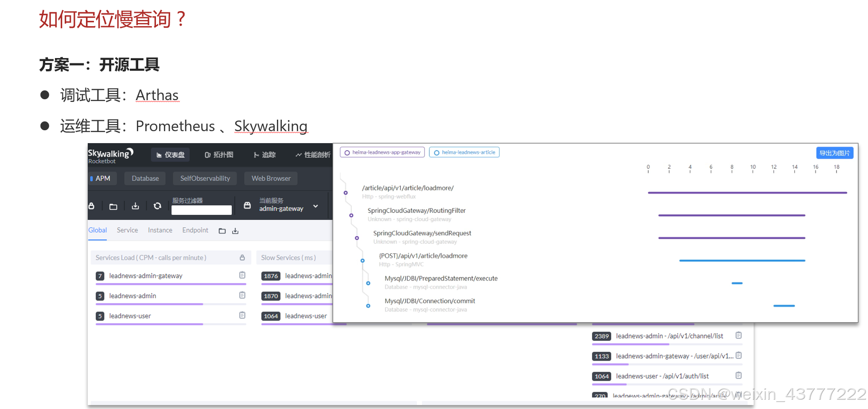Click the 导出为图片 export button

835,153
